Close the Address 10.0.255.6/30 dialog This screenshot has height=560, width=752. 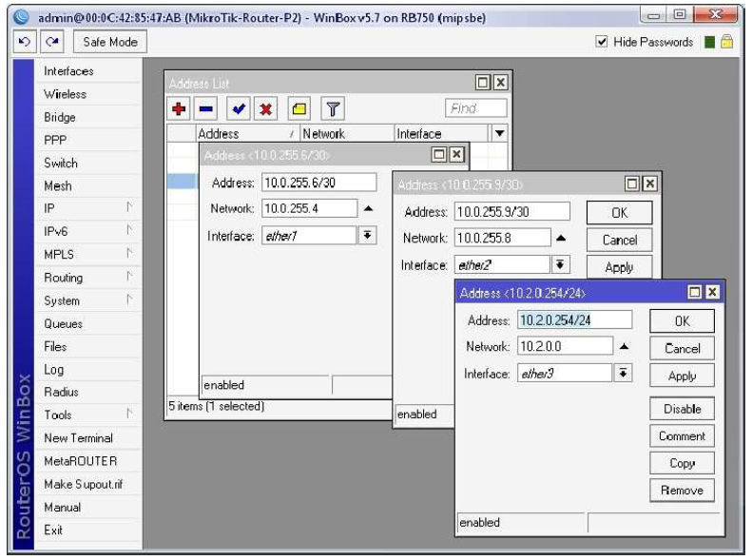tap(456, 154)
